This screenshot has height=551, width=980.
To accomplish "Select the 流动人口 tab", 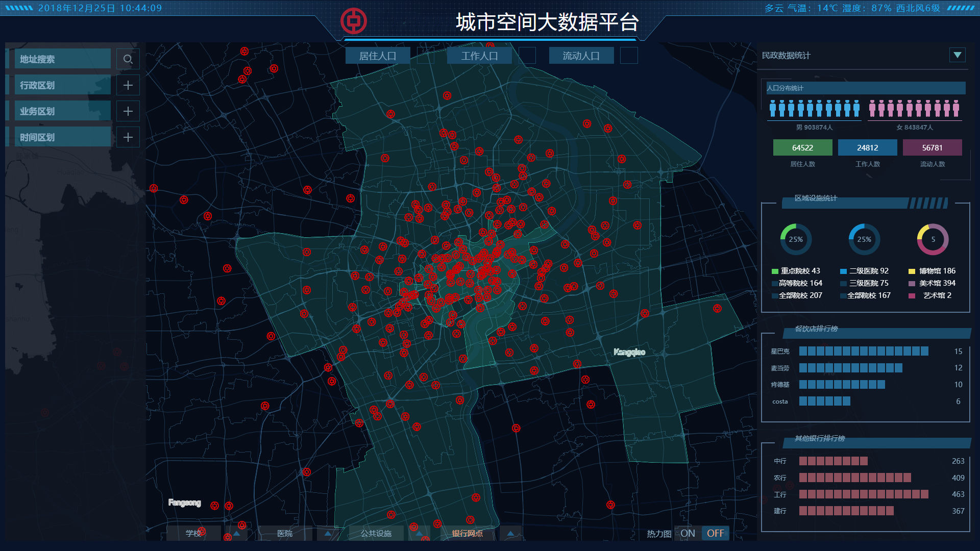I will click(581, 56).
